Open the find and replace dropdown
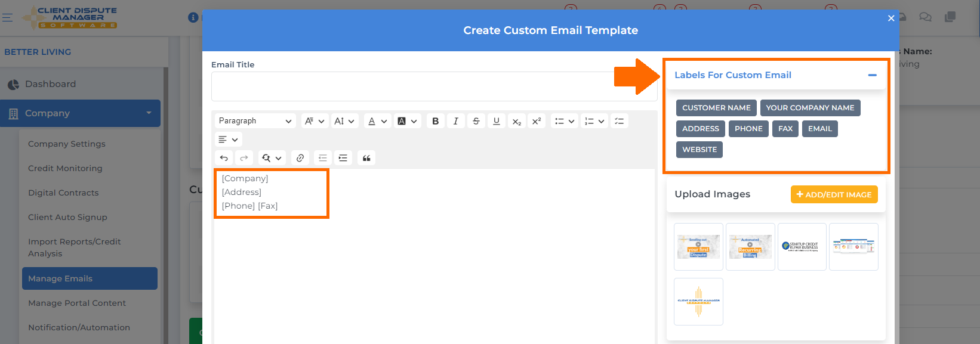Viewport: 980px width, 344px height. click(x=272, y=158)
